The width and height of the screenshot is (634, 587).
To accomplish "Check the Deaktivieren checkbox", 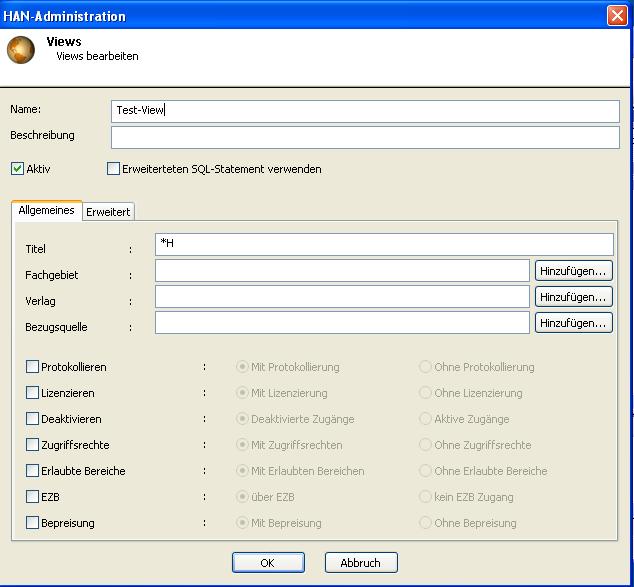I will (x=32, y=418).
